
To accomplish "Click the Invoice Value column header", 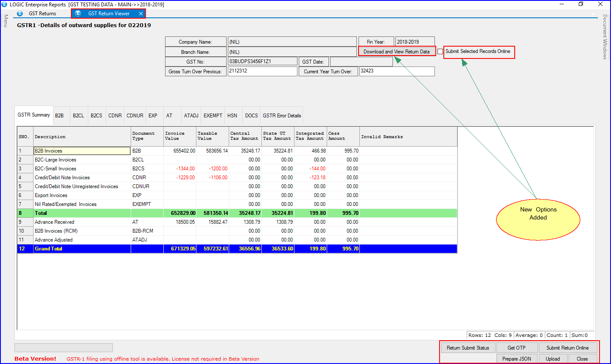I will coord(180,136).
